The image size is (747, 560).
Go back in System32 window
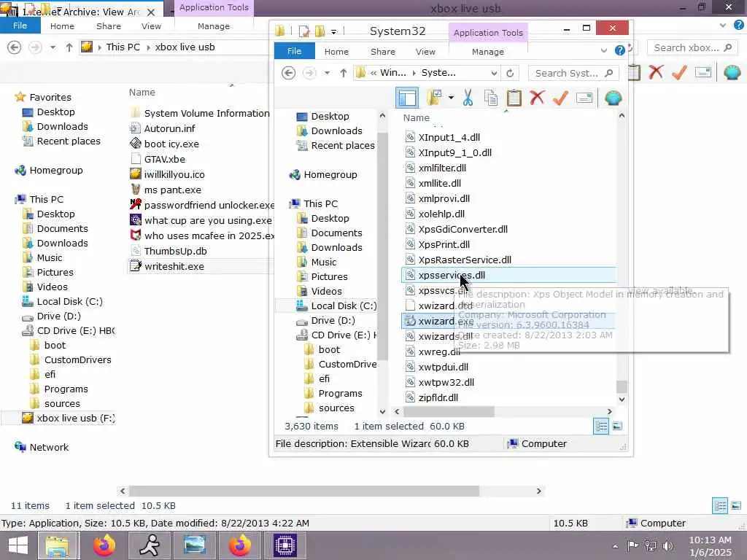pos(288,73)
